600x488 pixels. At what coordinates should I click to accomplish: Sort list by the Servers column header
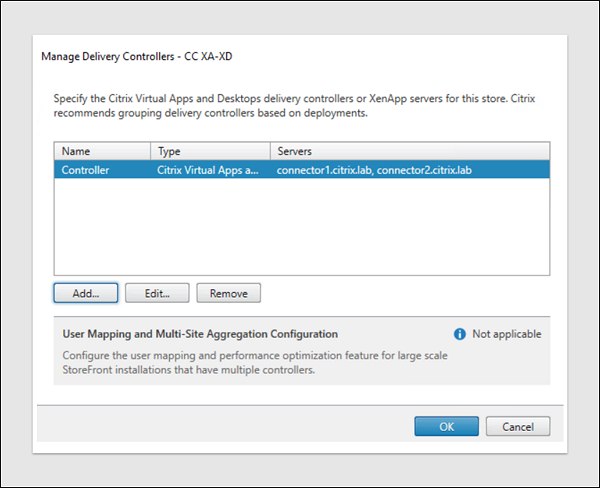click(409, 151)
